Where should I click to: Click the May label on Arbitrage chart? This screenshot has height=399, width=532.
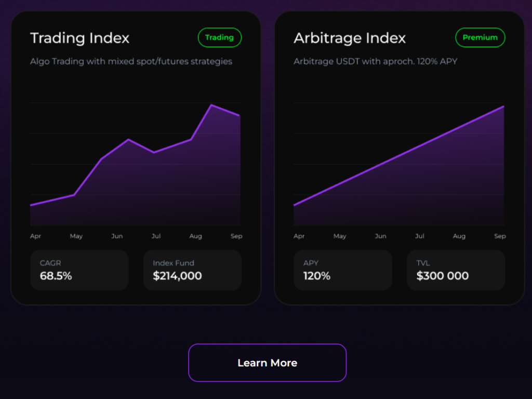tap(340, 236)
